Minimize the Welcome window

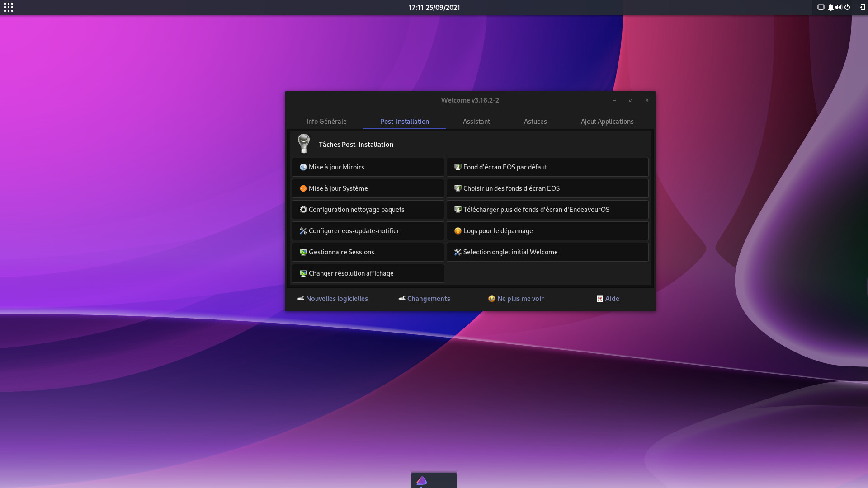[614, 100]
